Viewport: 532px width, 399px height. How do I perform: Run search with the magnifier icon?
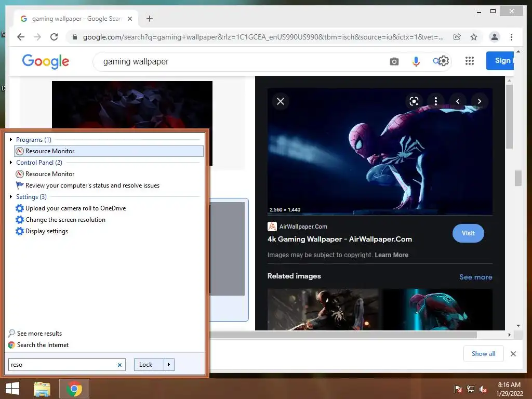pos(436,61)
